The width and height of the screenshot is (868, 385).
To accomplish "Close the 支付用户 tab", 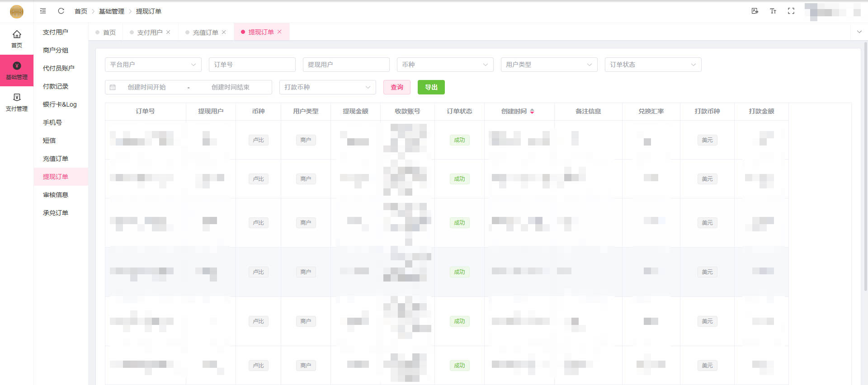I will click(168, 32).
